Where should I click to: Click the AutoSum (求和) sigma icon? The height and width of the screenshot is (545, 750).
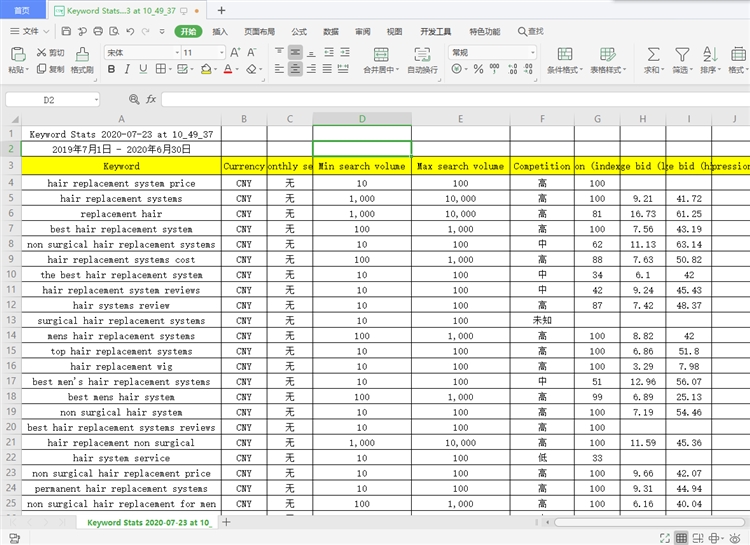pyautogui.click(x=652, y=54)
